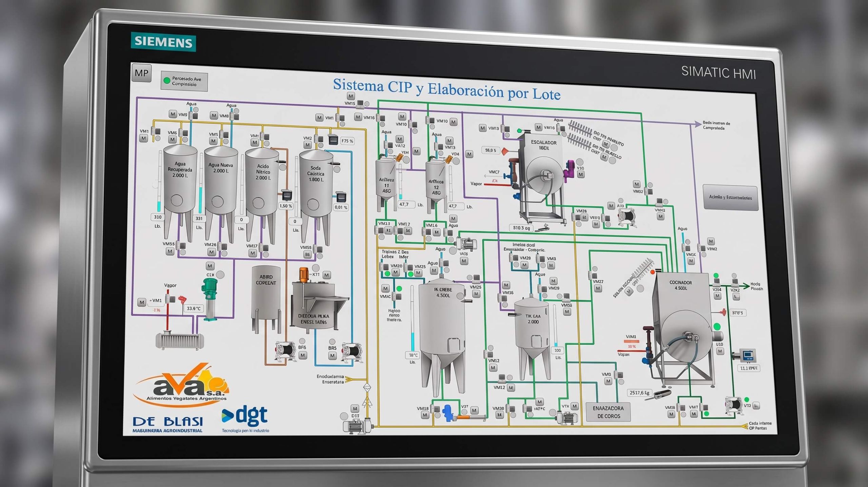Toggle manual mode for valve VM2
Viewport: 868px width, 487px height.
click(x=308, y=145)
